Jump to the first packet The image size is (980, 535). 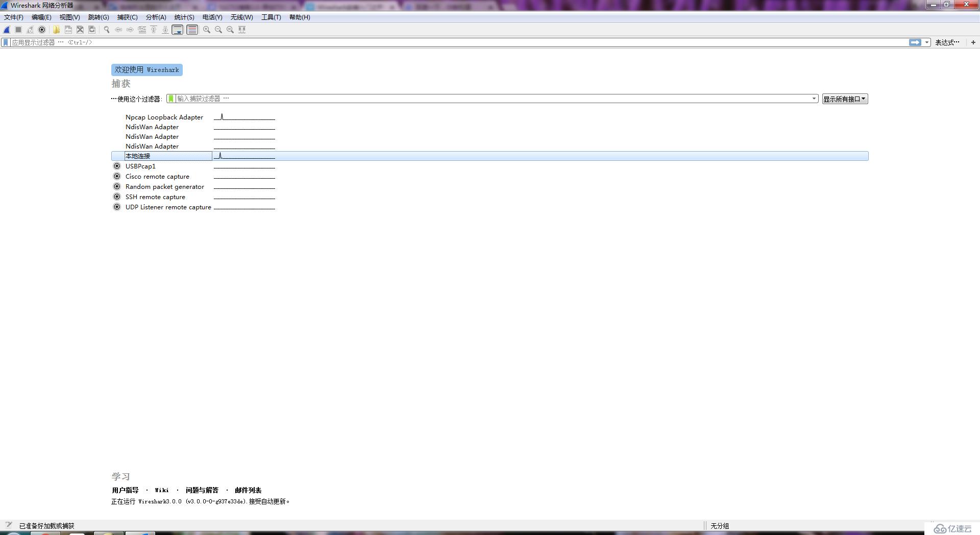click(154, 30)
